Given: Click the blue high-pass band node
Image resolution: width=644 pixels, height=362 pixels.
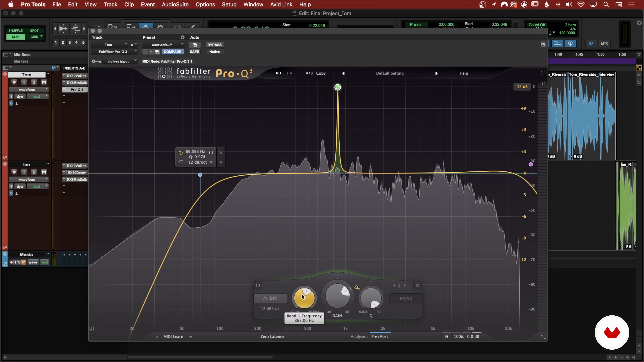Looking at the screenshot, I should coord(200,175).
